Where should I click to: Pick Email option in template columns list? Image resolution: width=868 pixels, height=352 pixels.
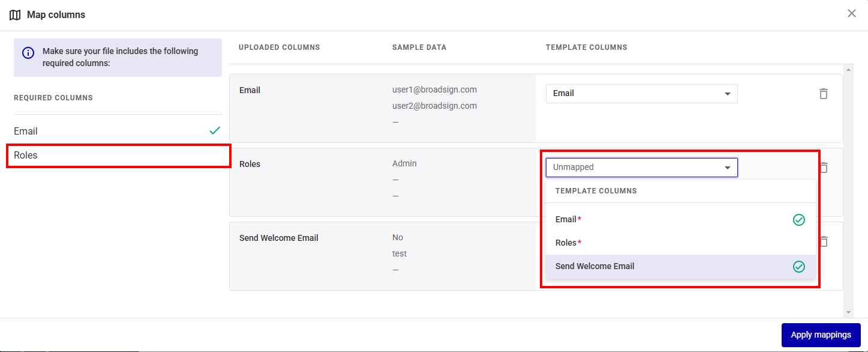566,220
